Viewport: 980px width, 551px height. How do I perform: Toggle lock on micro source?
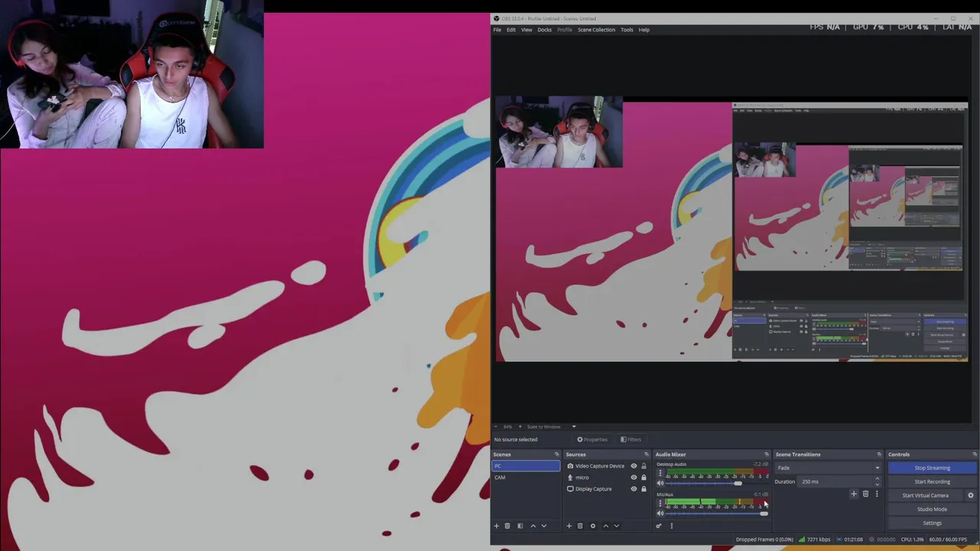coord(643,478)
